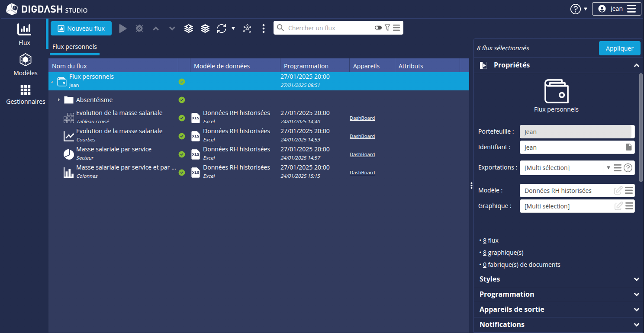Click the add layers icon with plus
The width and height of the screenshot is (644, 333).
point(189,29)
